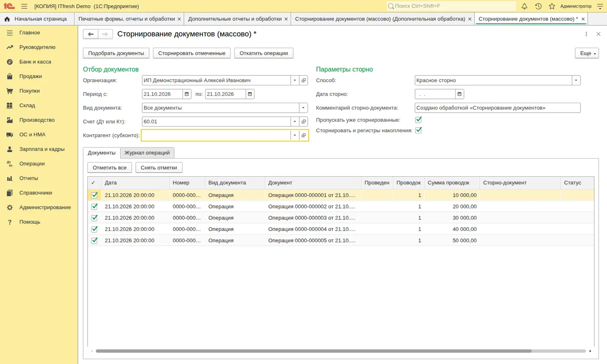Toggle Пропускать уже сторнированные checkbox
The width and height of the screenshot is (607, 364).
[x=418, y=120]
